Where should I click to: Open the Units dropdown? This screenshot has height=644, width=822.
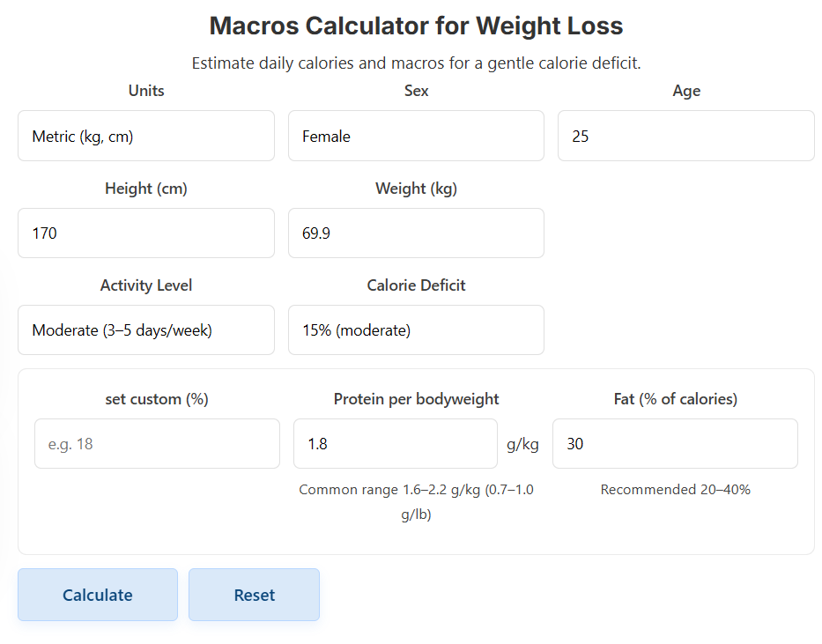(145, 136)
